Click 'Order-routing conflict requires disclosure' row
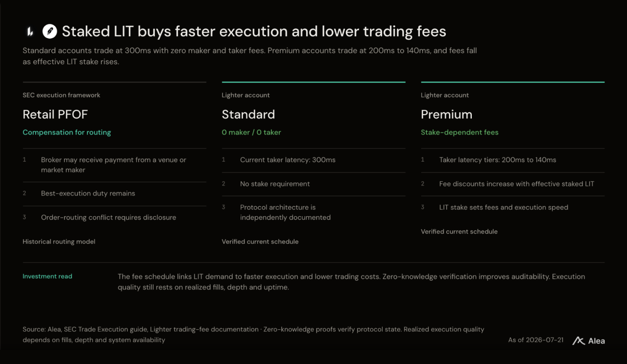 coord(114,218)
